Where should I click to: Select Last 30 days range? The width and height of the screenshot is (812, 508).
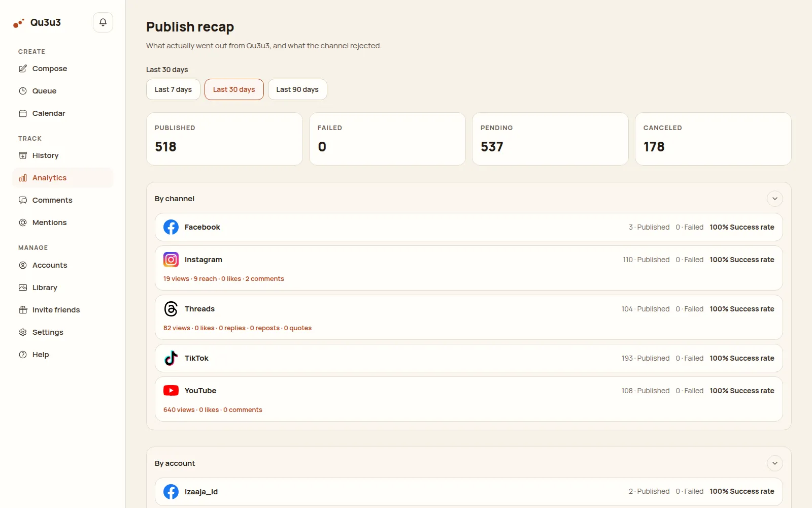tap(234, 89)
